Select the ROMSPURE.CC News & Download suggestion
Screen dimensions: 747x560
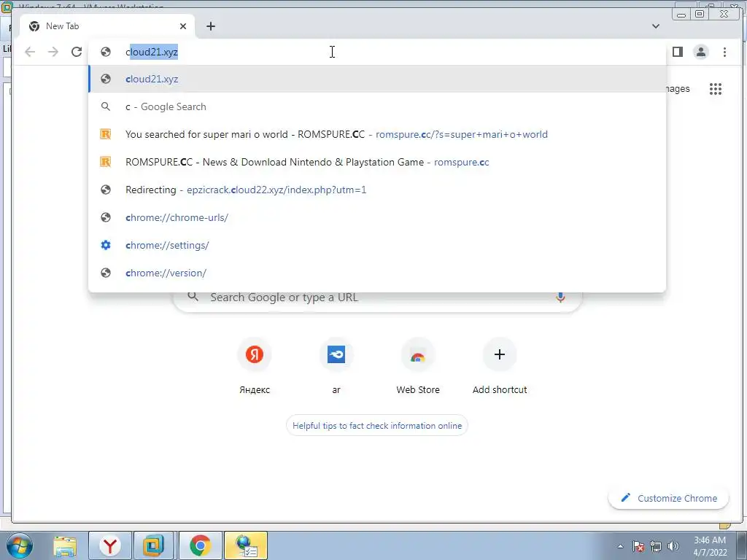pos(377,162)
